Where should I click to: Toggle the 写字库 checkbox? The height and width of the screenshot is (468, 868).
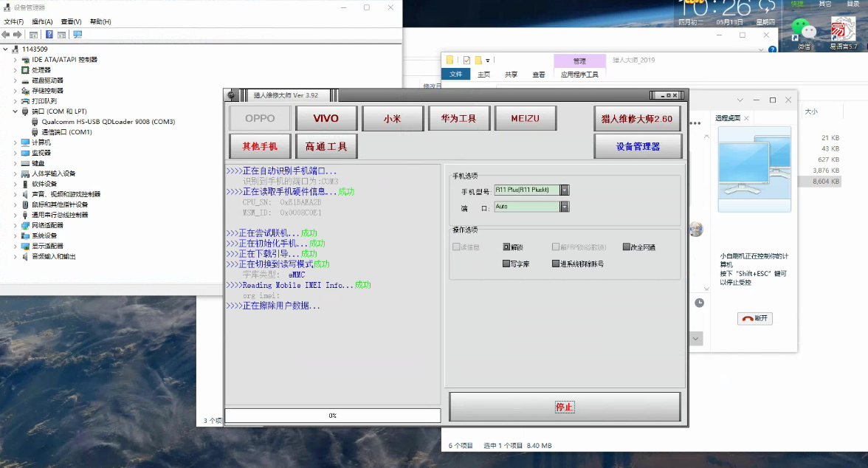tap(506, 264)
